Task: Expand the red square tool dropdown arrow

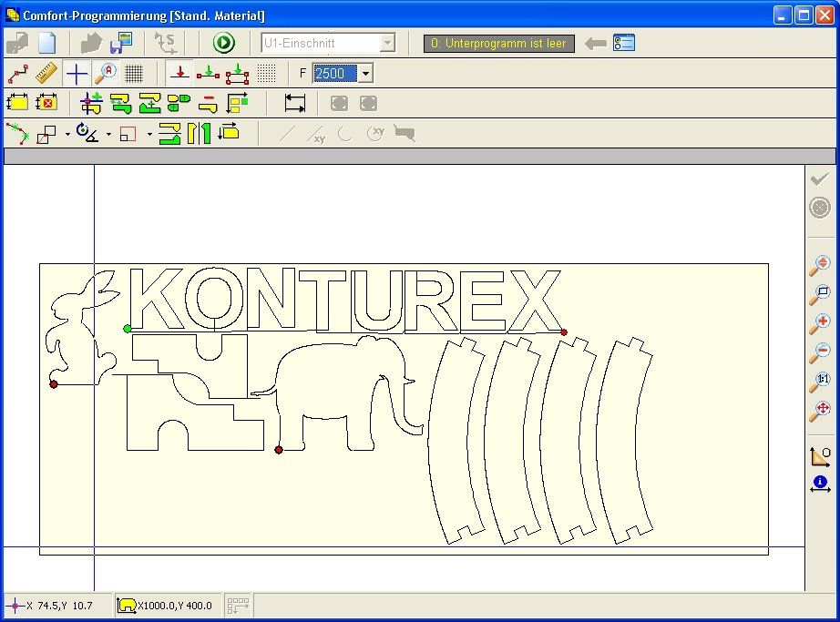Action: (149, 135)
